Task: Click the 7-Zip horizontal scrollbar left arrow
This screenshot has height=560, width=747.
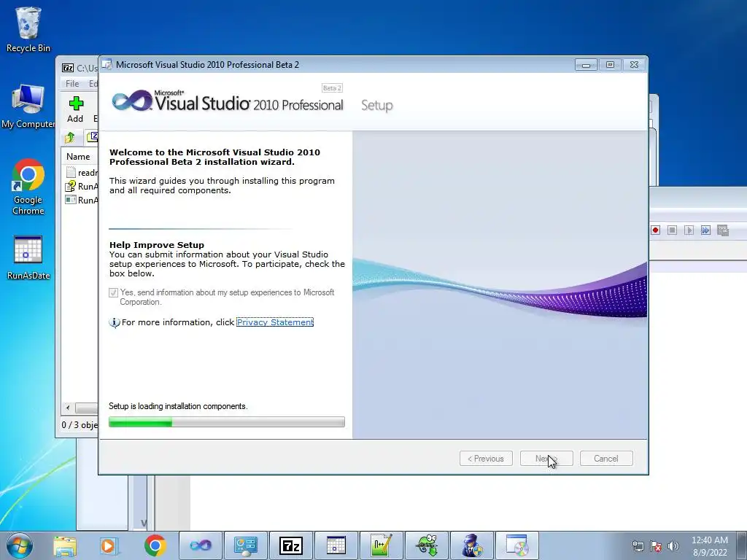Action: click(x=68, y=408)
